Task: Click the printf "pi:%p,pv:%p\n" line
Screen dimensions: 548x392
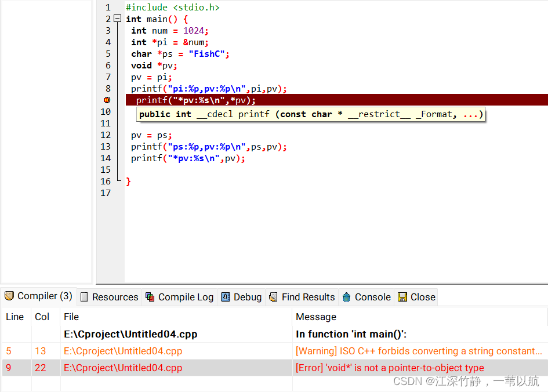Action: click(209, 89)
